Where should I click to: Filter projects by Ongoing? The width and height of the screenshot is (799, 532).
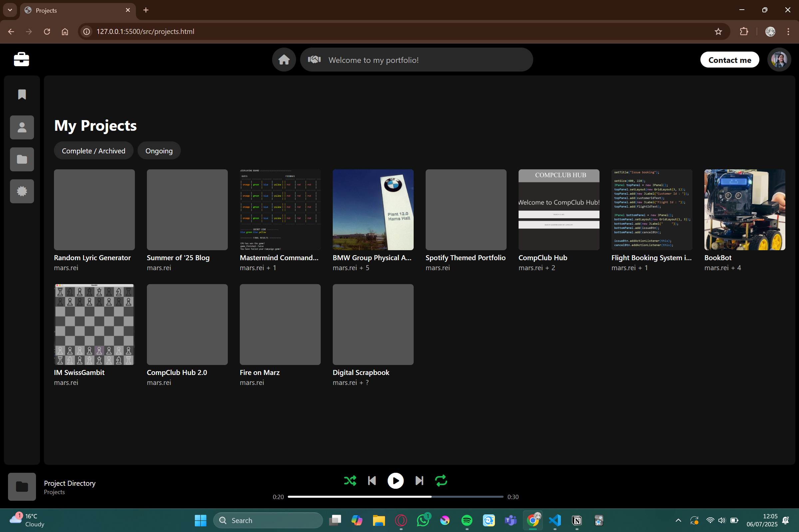(x=159, y=151)
